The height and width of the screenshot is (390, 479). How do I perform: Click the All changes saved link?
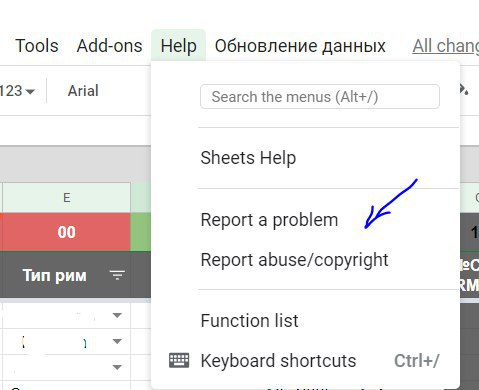point(446,46)
